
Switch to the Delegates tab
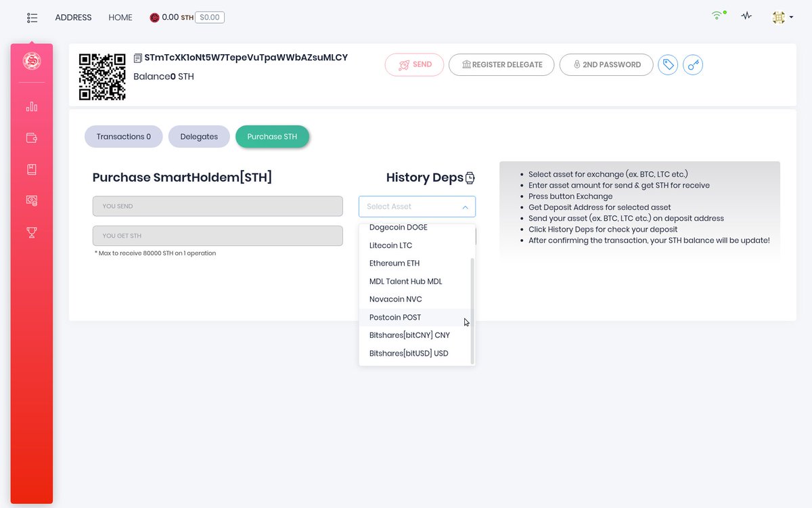click(199, 136)
